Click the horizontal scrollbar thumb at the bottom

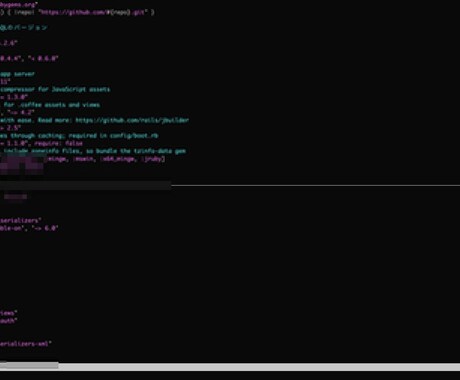click(x=29, y=365)
